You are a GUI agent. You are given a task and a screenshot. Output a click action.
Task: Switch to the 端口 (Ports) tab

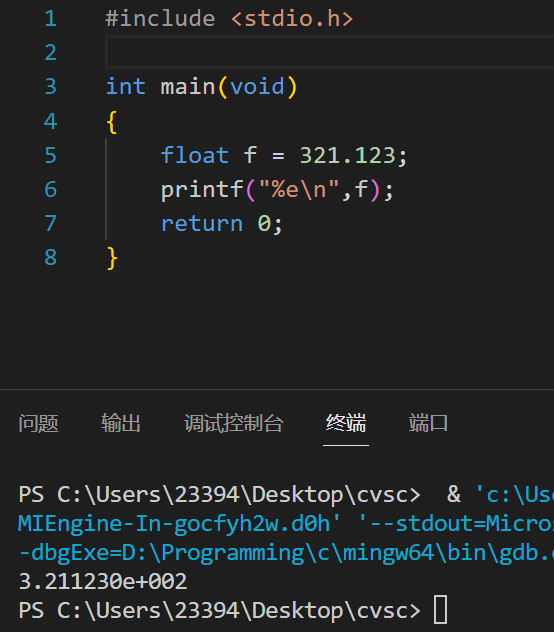[x=428, y=423]
